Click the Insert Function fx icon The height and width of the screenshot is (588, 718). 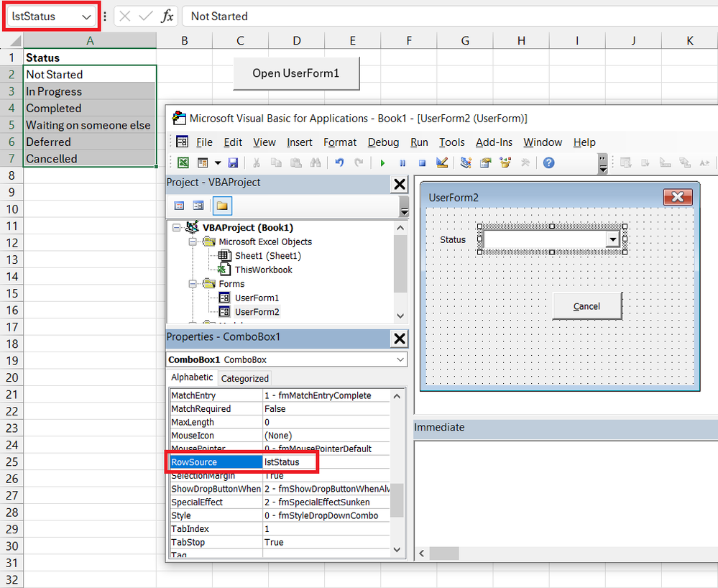tap(167, 17)
